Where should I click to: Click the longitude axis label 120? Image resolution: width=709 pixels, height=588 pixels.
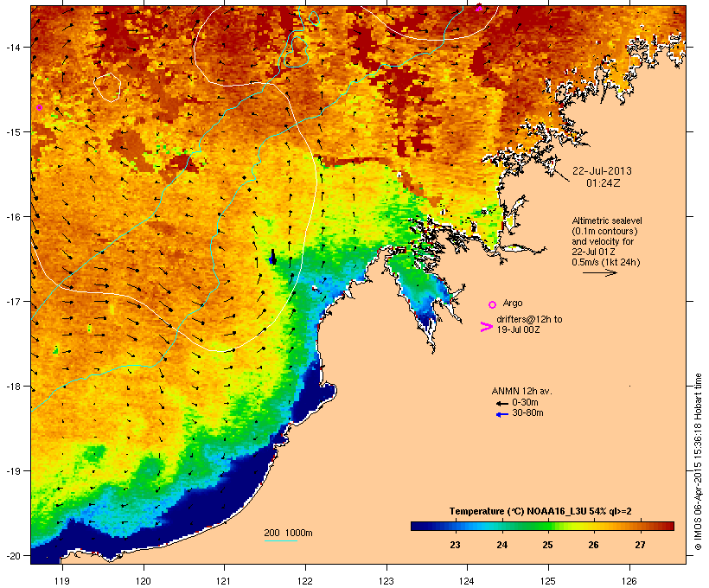144,581
